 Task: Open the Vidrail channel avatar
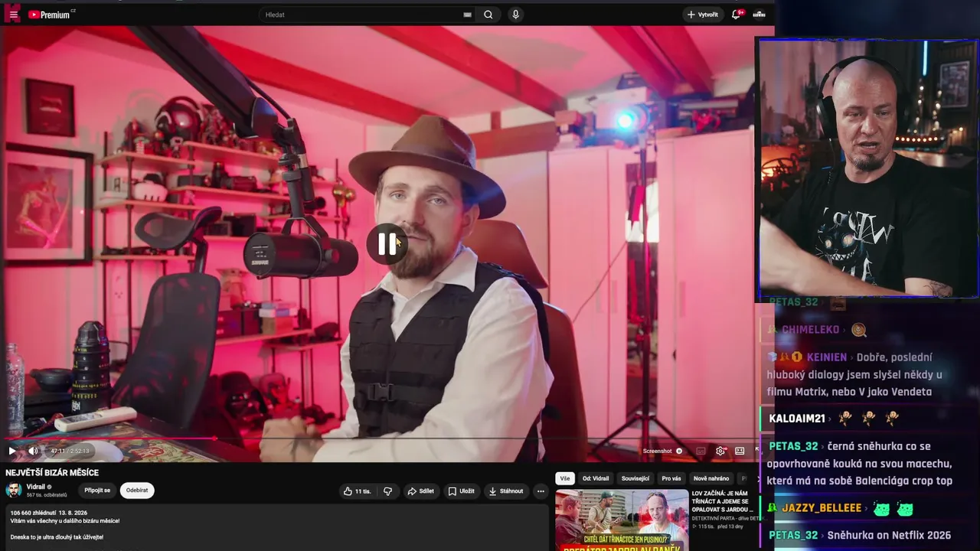point(14,491)
